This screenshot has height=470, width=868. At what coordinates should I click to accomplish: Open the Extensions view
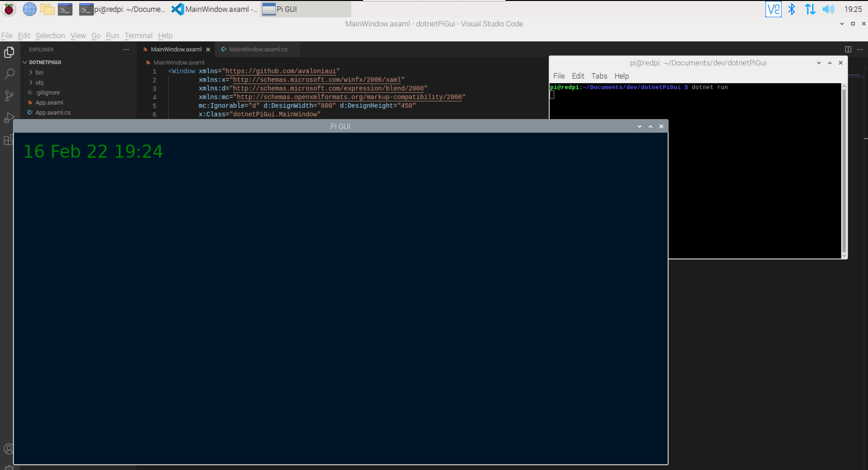click(x=9, y=139)
